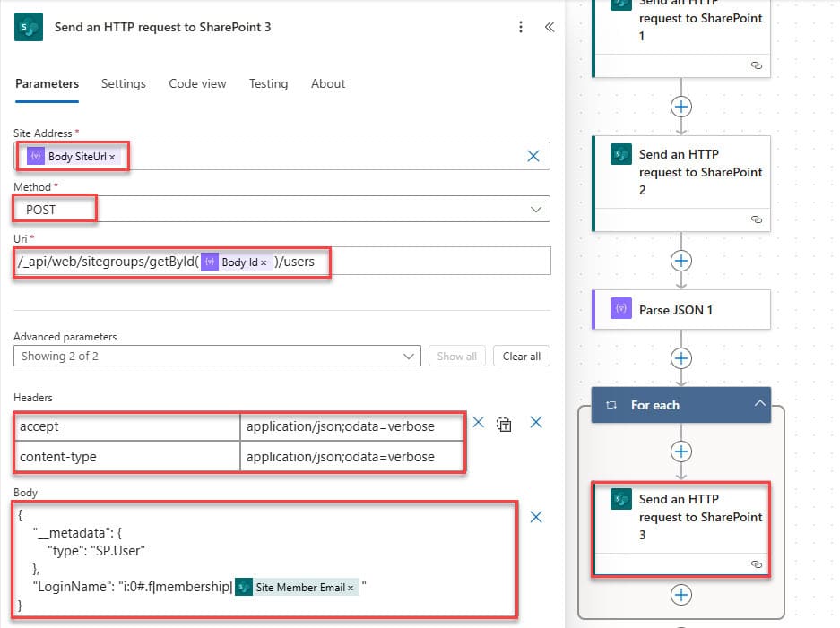Collapse the action panel with the double chevron

pyautogui.click(x=550, y=27)
